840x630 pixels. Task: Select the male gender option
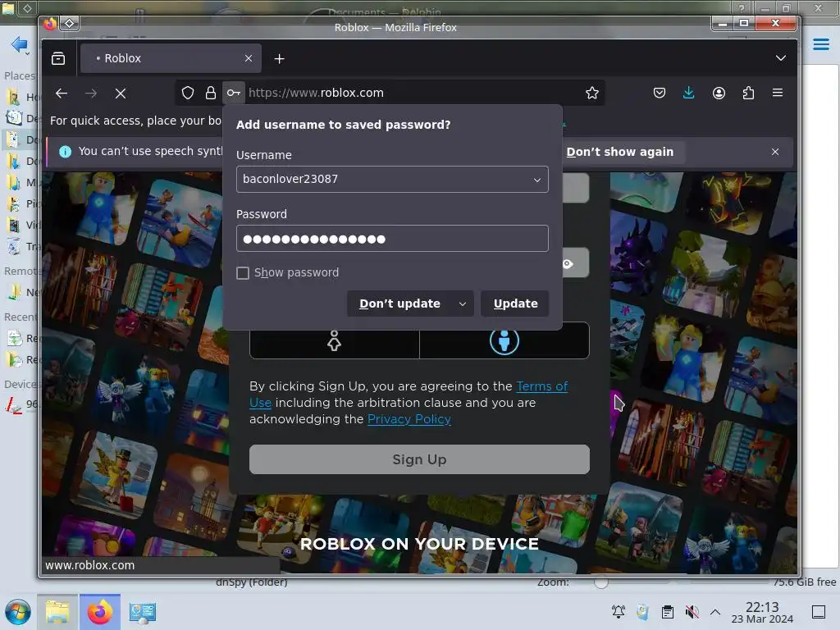[x=504, y=340]
